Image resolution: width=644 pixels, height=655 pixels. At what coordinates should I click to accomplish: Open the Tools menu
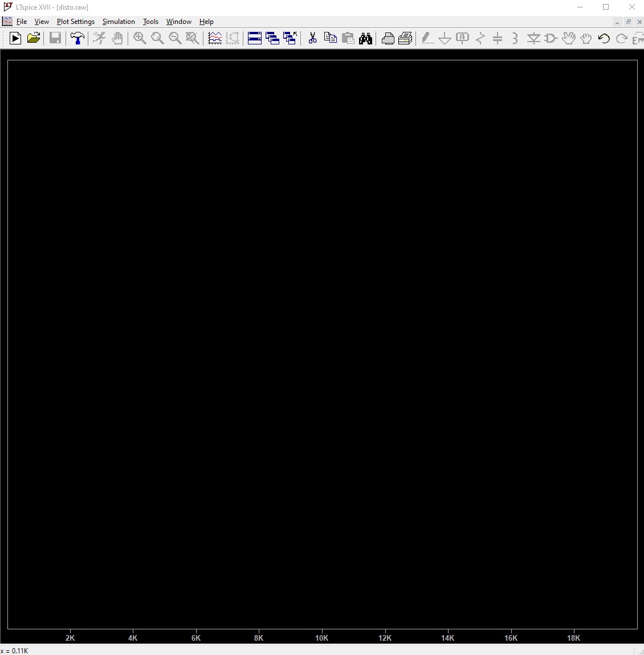tap(150, 21)
